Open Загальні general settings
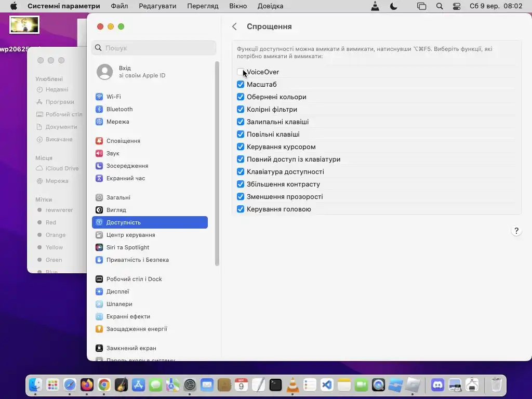Screen dimensions: 532x399 150,197
